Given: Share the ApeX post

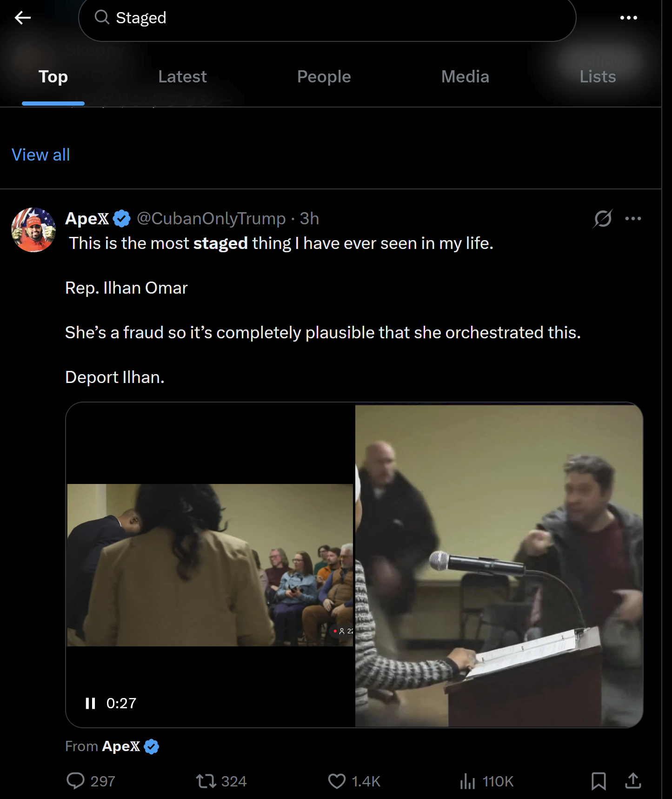Looking at the screenshot, I should click(633, 780).
